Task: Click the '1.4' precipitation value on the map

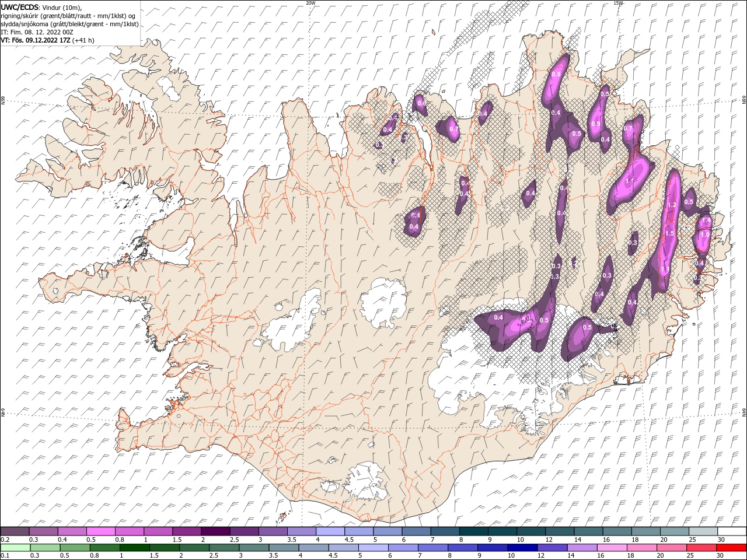Action: point(706,222)
